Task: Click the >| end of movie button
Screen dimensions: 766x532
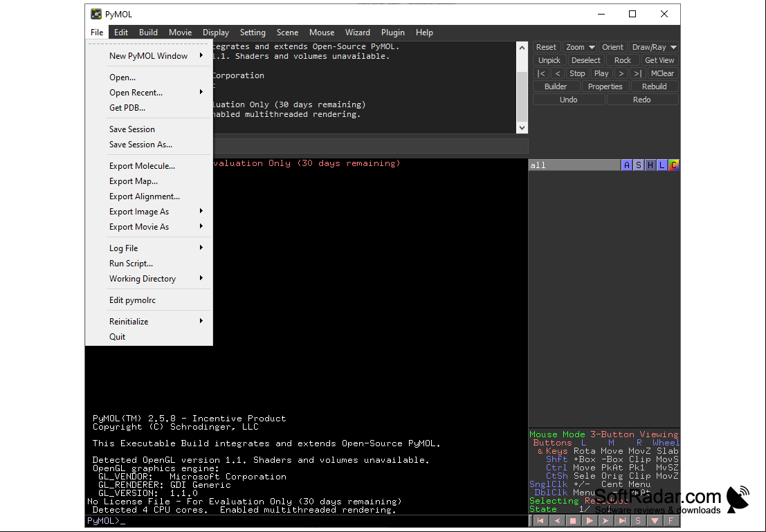Action: pyautogui.click(x=637, y=73)
